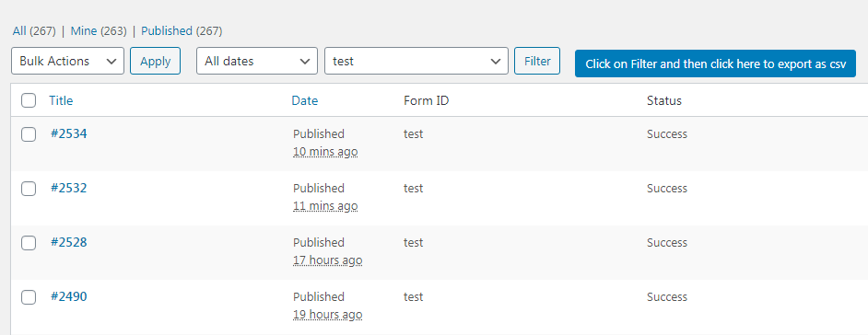This screenshot has height=335, width=868.
Task: Select the checkbox for entry #2532
Action: tap(29, 189)
